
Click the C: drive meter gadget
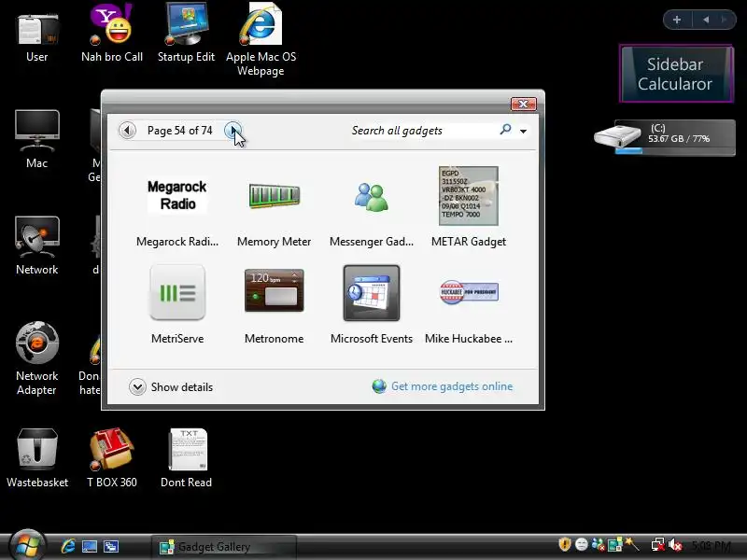[x=665, y=137]
